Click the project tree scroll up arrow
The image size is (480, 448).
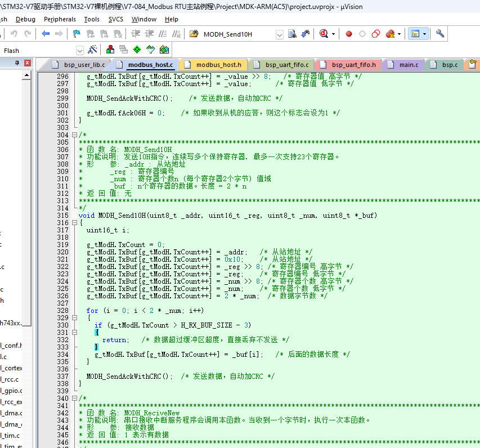click(x=27, y=75)
